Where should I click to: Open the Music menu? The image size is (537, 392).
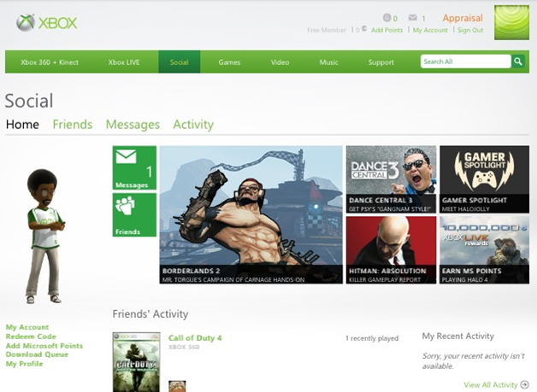(x=328, y=62)
